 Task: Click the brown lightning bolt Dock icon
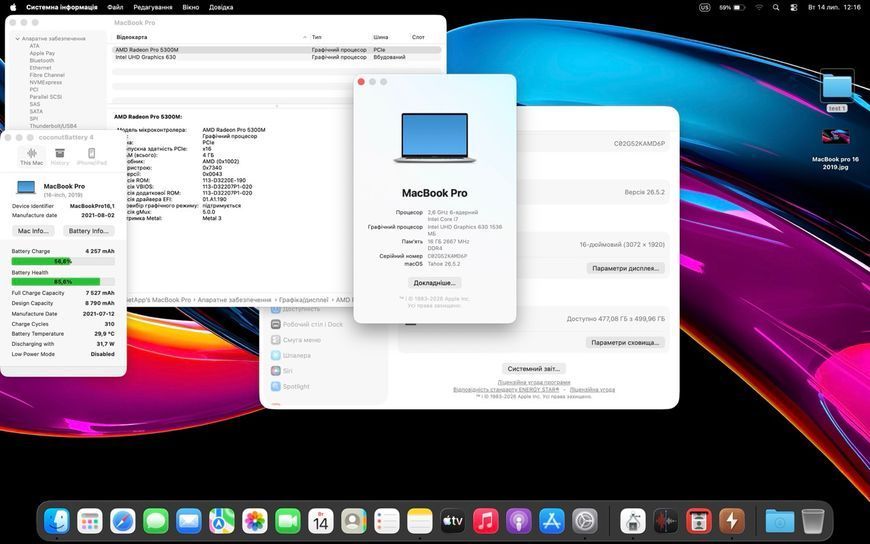[732, 521]
